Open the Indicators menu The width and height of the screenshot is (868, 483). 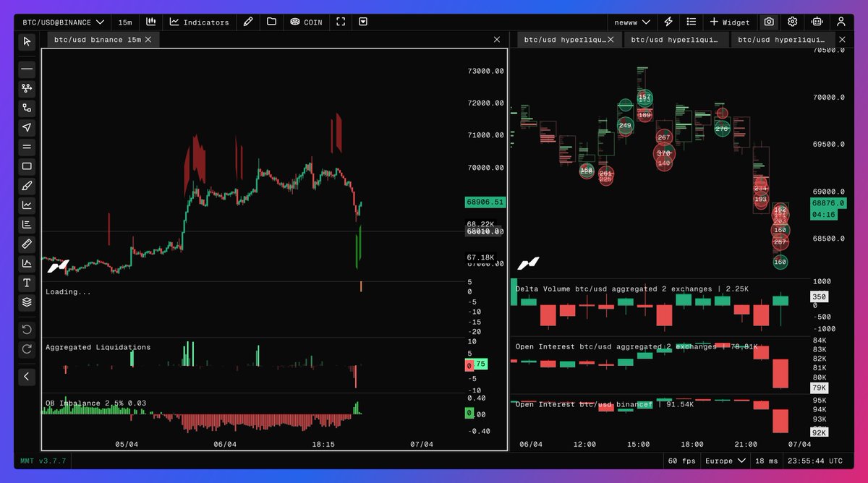pyautogui.click(x=200, y=22)
